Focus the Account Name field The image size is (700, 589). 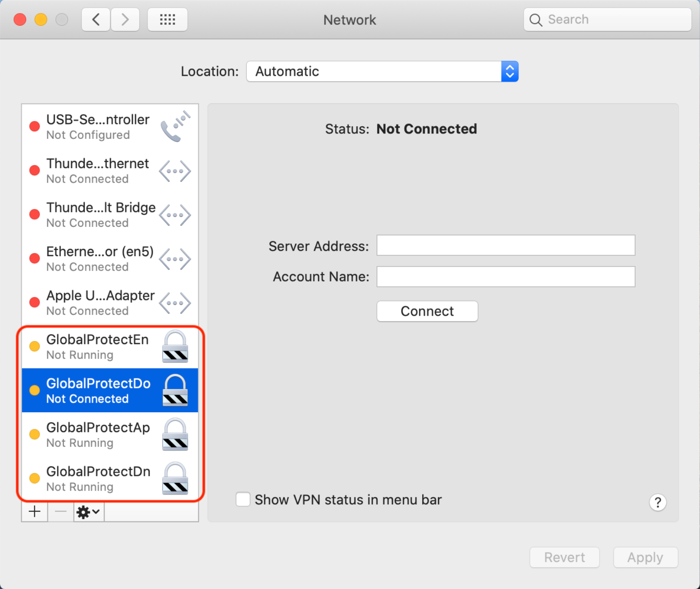[x=506, y=276]
